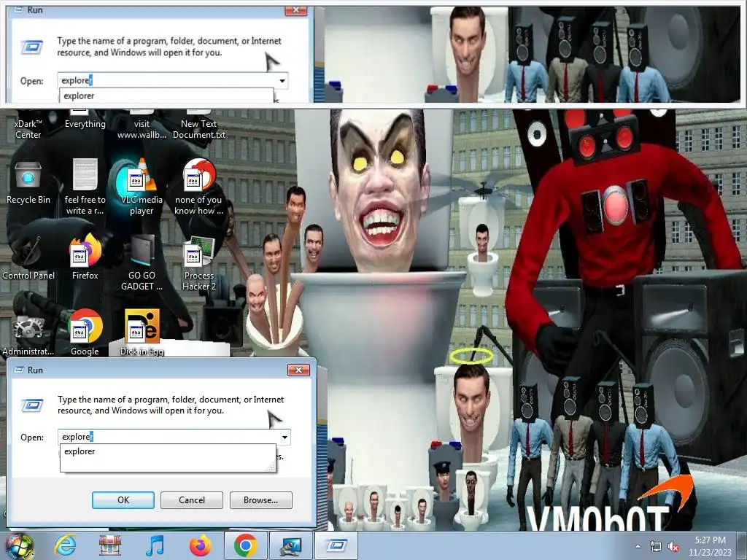Launch Firefox from the taskbar
The width and height of the screenshot is (747, 560).
point(200,545)
